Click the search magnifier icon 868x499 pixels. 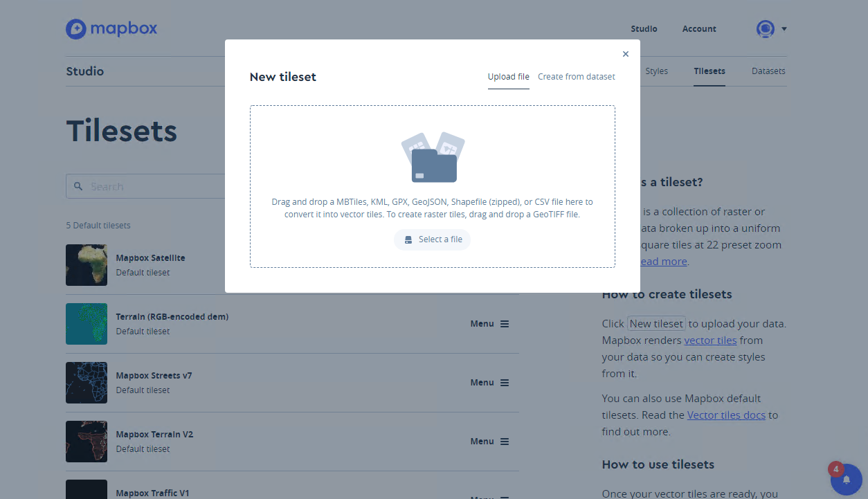click(78, 186)
